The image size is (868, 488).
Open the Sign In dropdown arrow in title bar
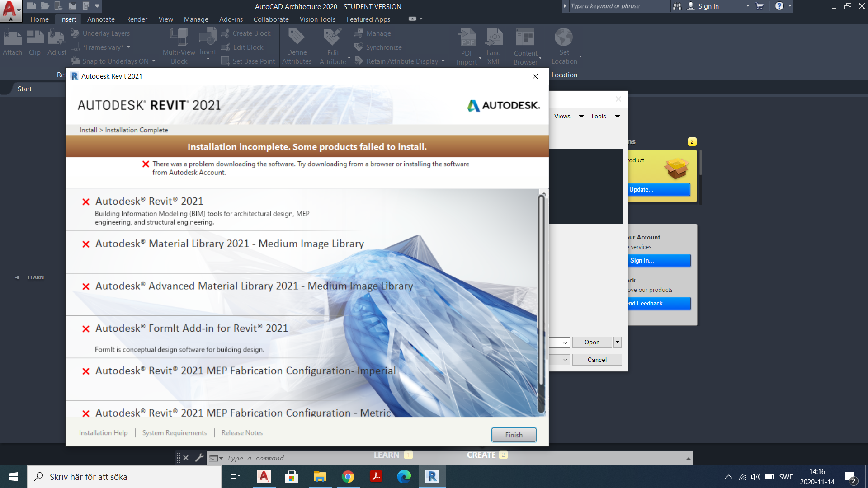(748, 6)
